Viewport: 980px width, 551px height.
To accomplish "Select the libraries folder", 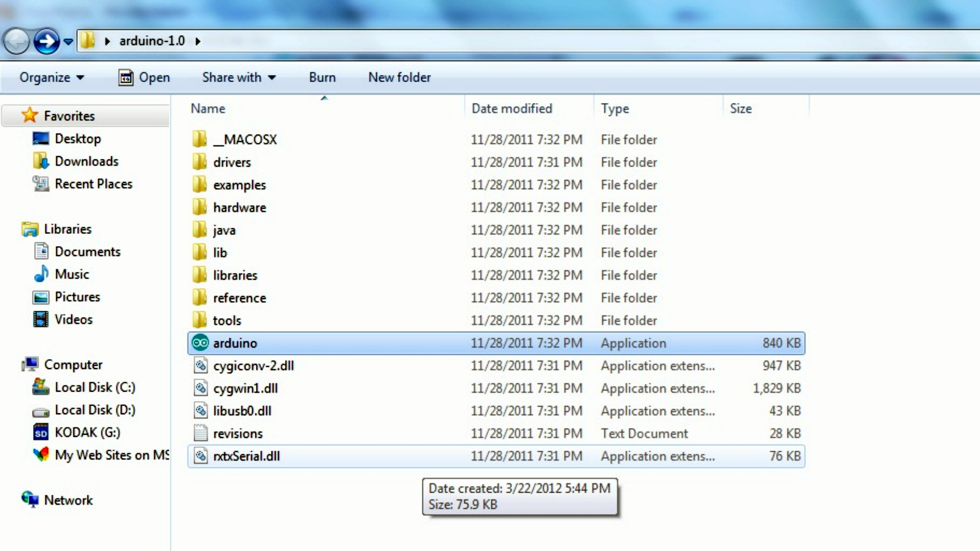I will pos(496,275).
